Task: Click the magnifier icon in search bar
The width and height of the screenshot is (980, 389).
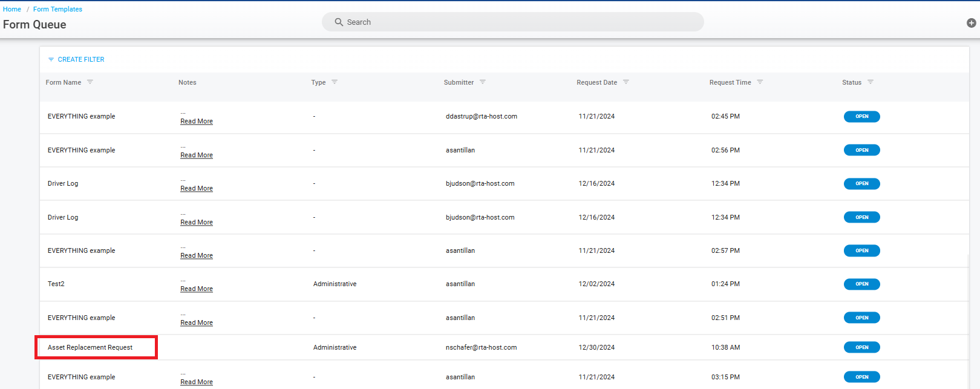Action: click(339, 22)
